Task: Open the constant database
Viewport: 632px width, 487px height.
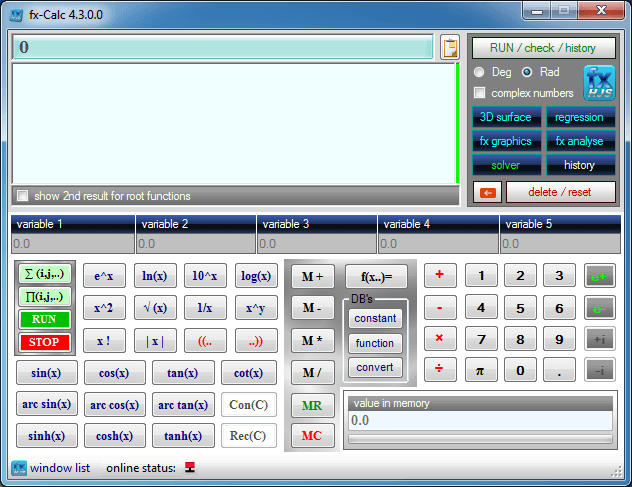Action: coord(375,318)
